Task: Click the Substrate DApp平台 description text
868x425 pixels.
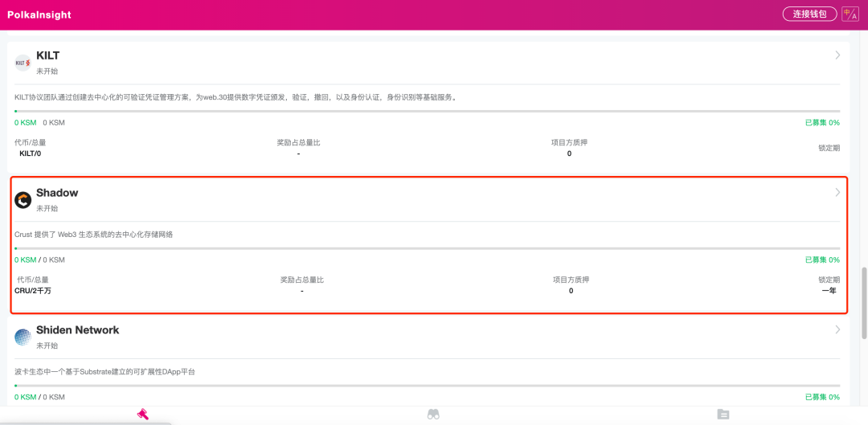Action: coord(104,371)
